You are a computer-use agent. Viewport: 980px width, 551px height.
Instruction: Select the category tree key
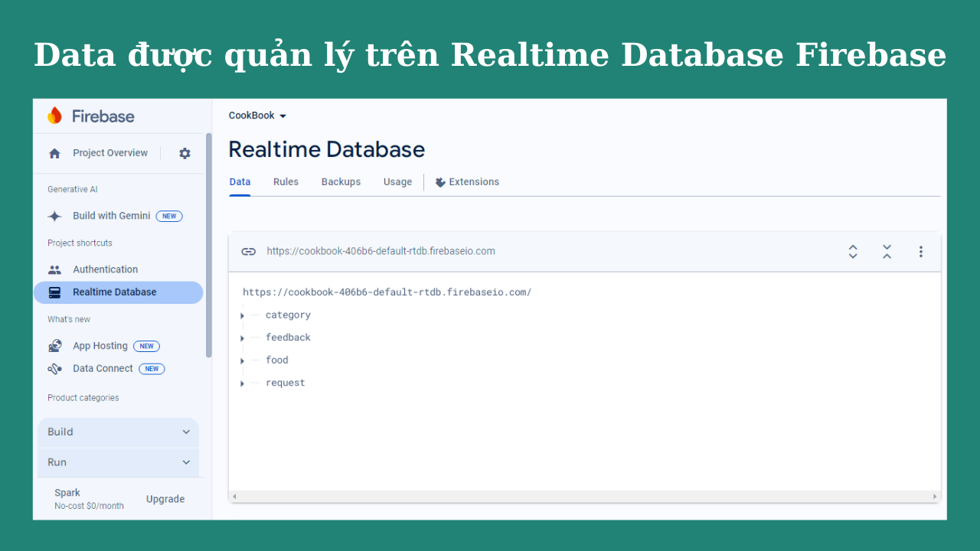pos(288,315)
